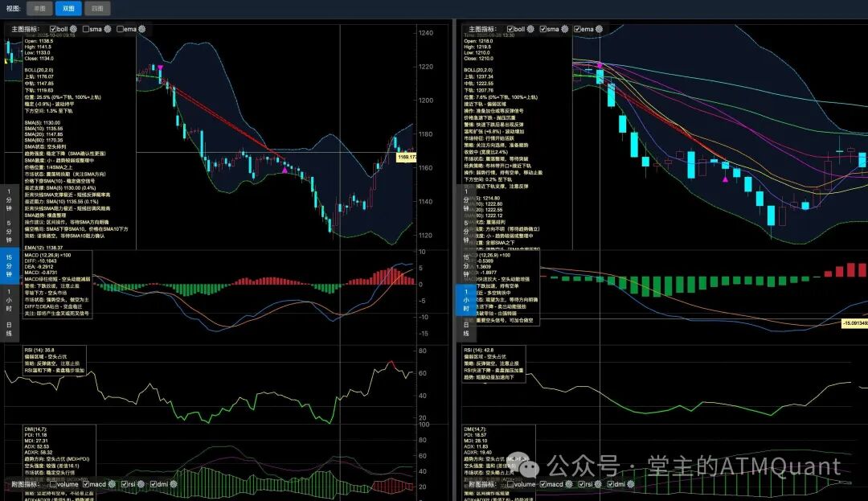Click 1200 price axis label in left chart
Viewport: 868px width, 501px height.
pyautogui.click(x=426, y=101)
